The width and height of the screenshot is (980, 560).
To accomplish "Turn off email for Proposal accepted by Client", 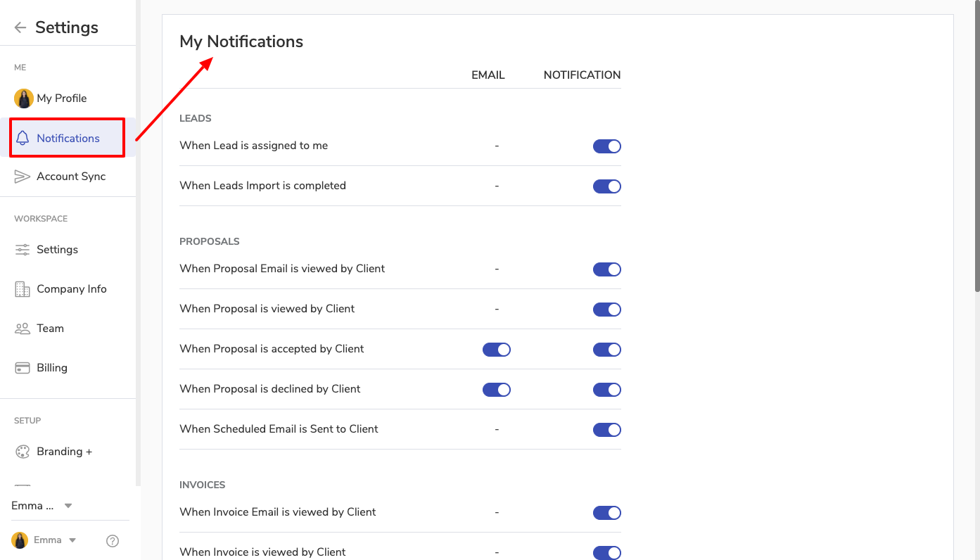I will click(x=496, y=350).
